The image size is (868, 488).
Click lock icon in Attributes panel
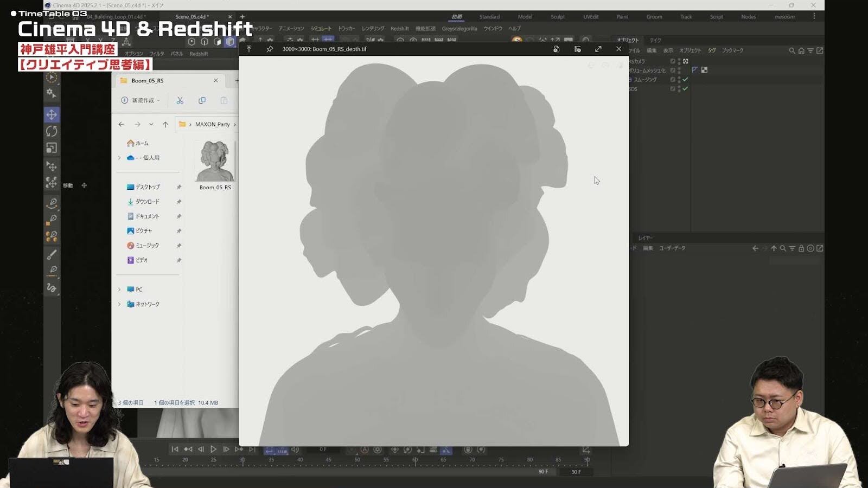(x=801, y=248)
